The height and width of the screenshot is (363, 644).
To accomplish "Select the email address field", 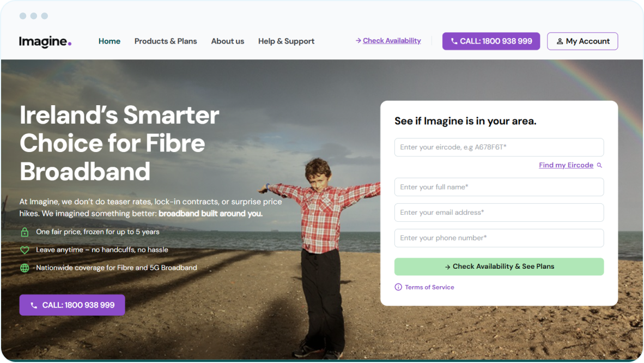I will pos(499,213).
